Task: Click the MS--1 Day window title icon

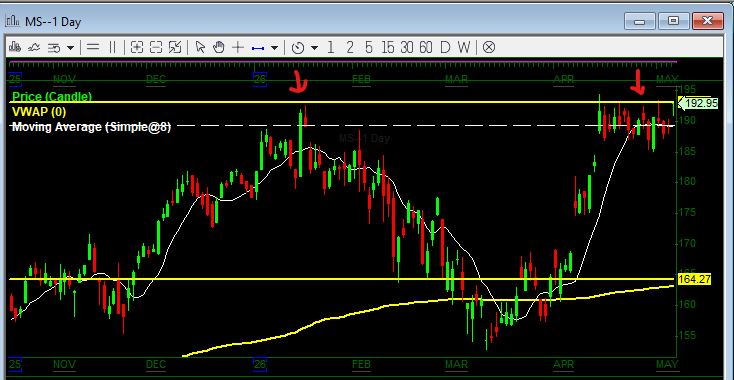Action: 12,21
